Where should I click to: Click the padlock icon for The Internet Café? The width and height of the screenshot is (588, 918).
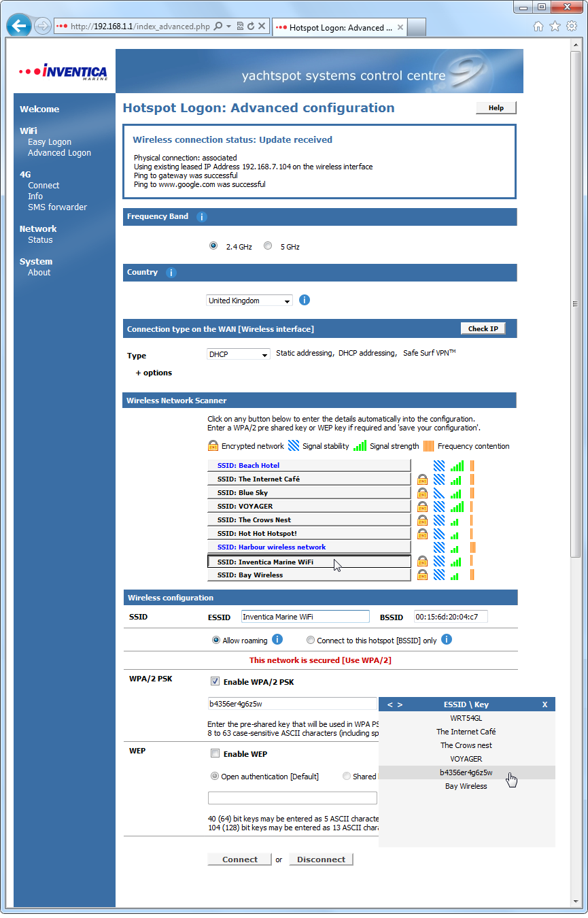(x=422, y=479)
